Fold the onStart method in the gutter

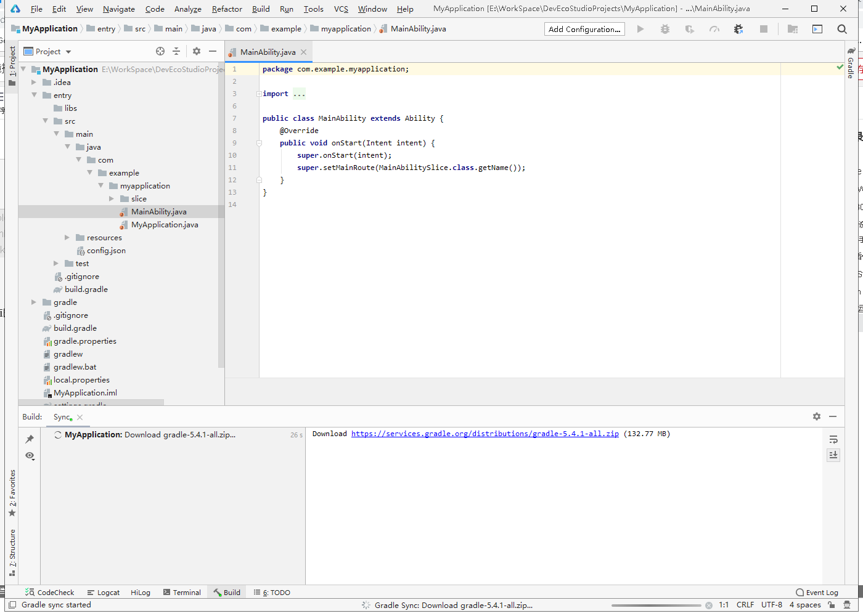coord(259,143)
